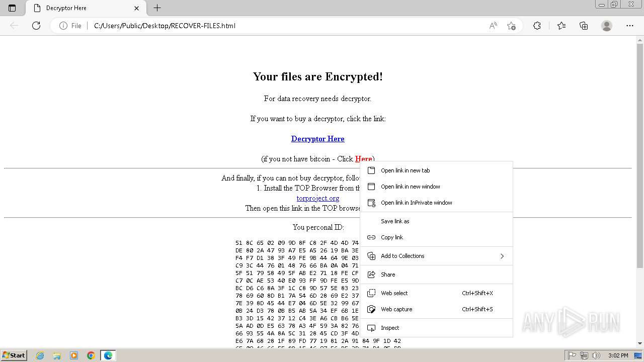This screenshot has height=362, width=644.
Task: Choose Open link in new window
Action: click(x=436, y=187)
